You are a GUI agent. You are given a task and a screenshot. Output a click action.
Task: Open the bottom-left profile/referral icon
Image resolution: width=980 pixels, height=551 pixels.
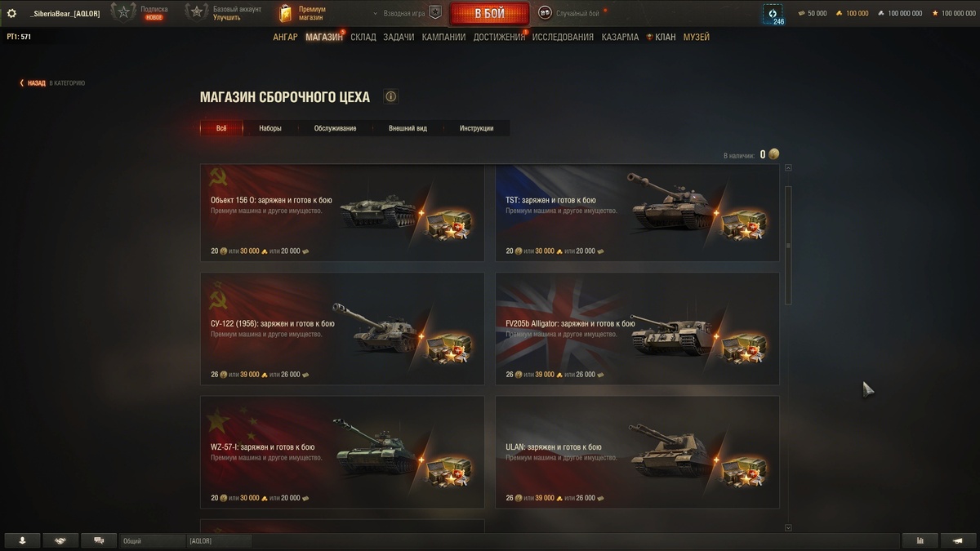tap(22, 540)
